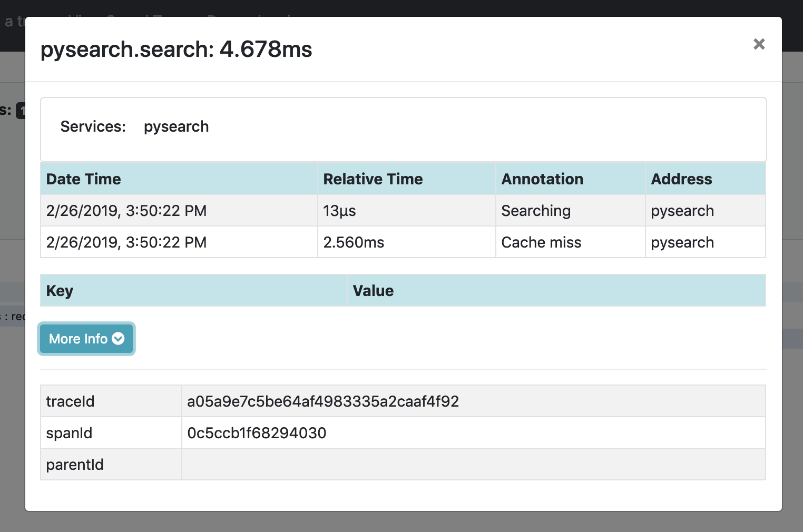
Task: Click the Services: label
Action: [x=93, y=126]
